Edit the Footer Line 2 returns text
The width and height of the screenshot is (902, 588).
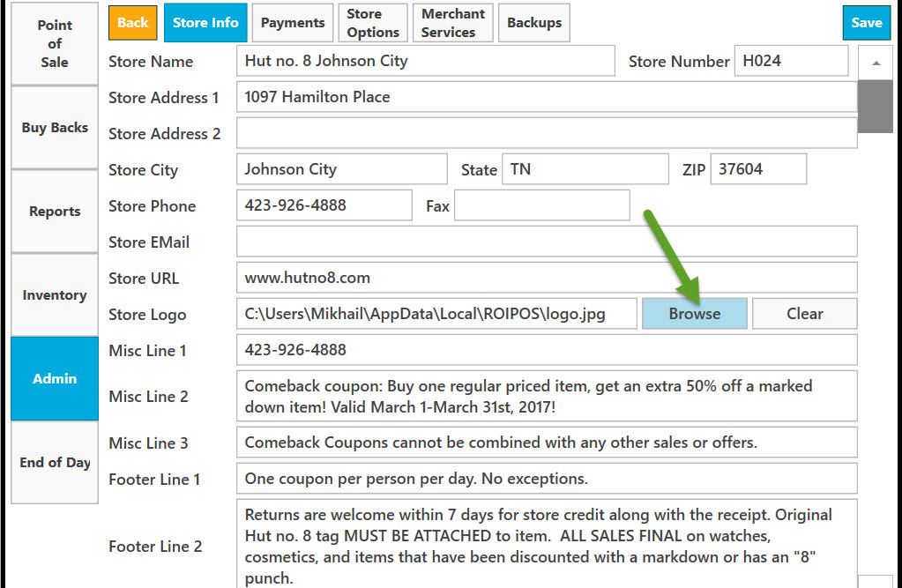[547, 544]
